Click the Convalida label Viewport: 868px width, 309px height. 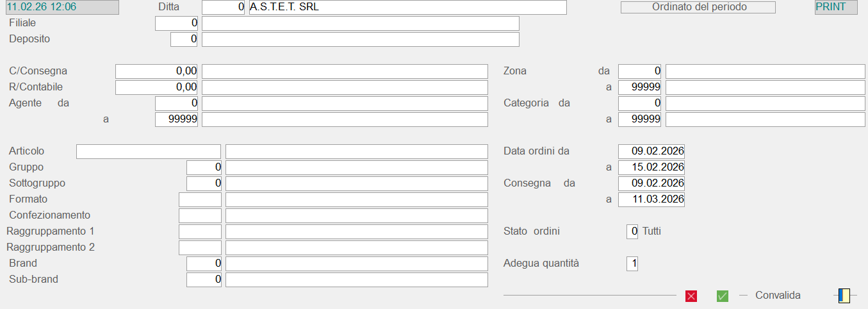tap(778, 296)
